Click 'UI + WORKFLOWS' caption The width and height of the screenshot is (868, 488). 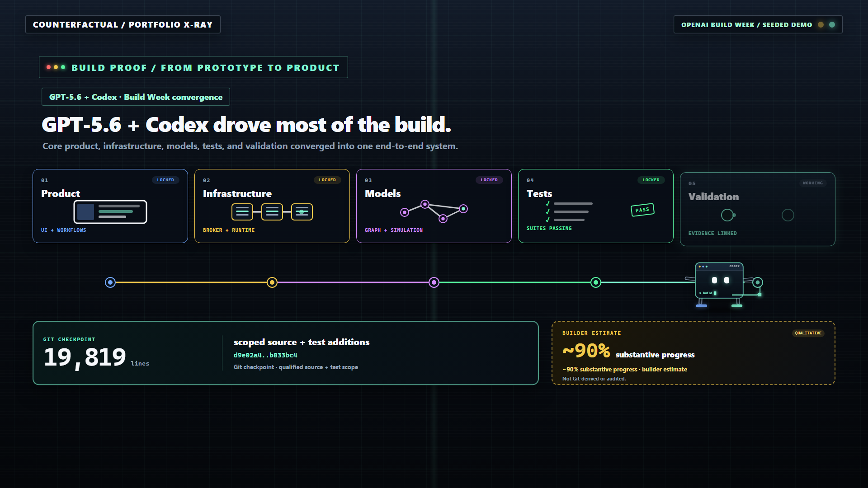(64, 230)
